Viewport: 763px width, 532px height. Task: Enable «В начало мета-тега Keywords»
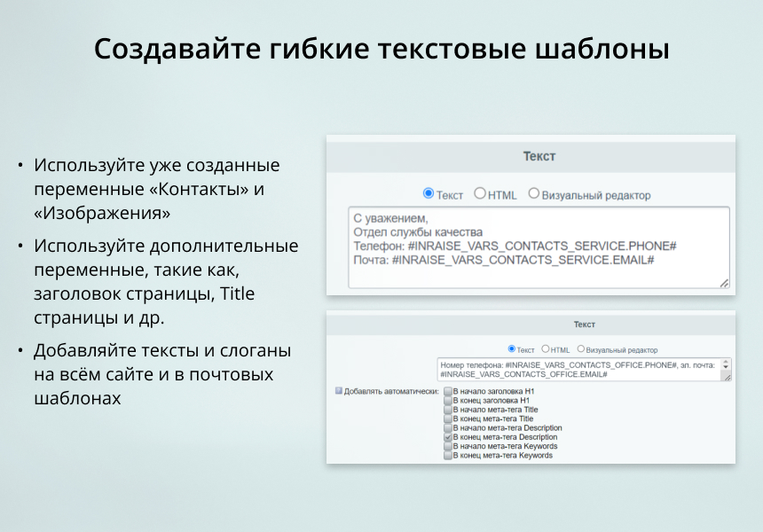[x=447, y=445]
